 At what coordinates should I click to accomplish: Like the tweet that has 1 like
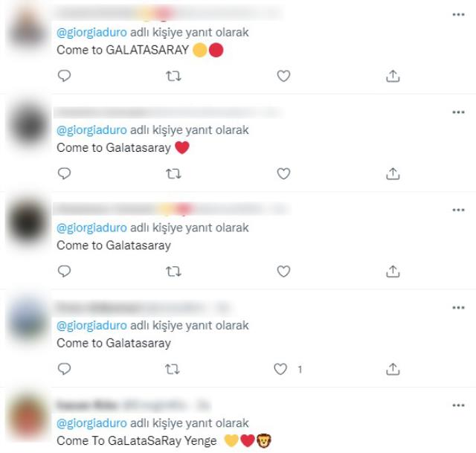280,369
